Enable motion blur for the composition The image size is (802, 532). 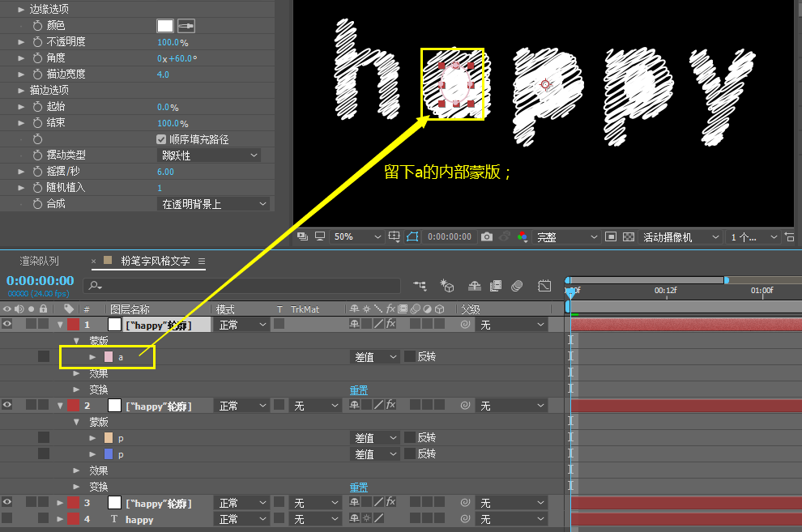pos(518,286)
